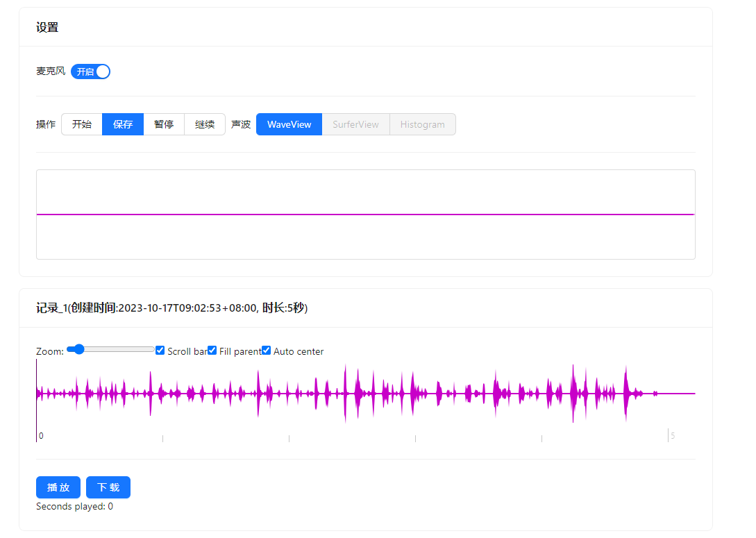Pause recording with the 暂停 button

click(164, 124)
